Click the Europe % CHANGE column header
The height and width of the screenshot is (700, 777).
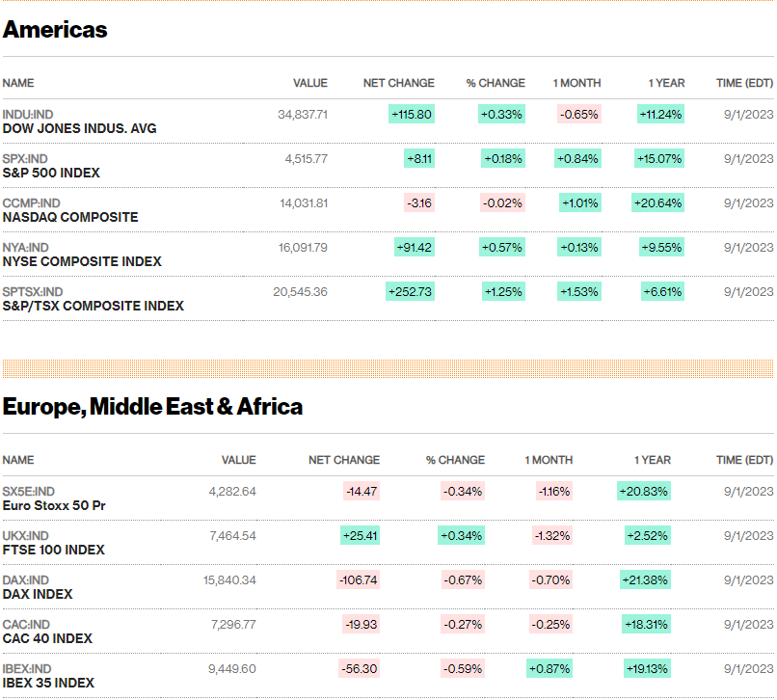coord(455,460)
